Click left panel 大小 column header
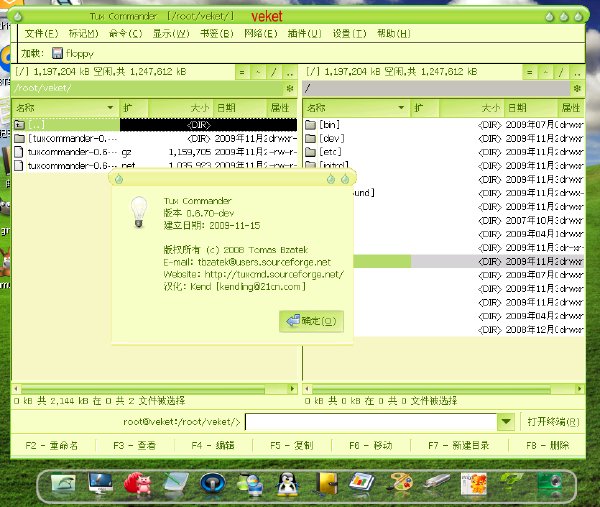This screenshot has width=600, height=507. [x=180, y=108]
